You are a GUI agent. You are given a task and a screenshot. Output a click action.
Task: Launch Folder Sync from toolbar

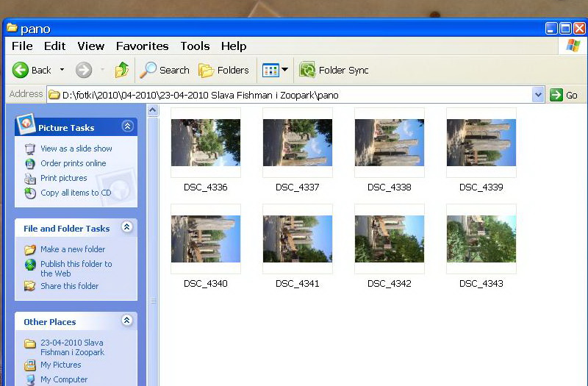(334, 70)
